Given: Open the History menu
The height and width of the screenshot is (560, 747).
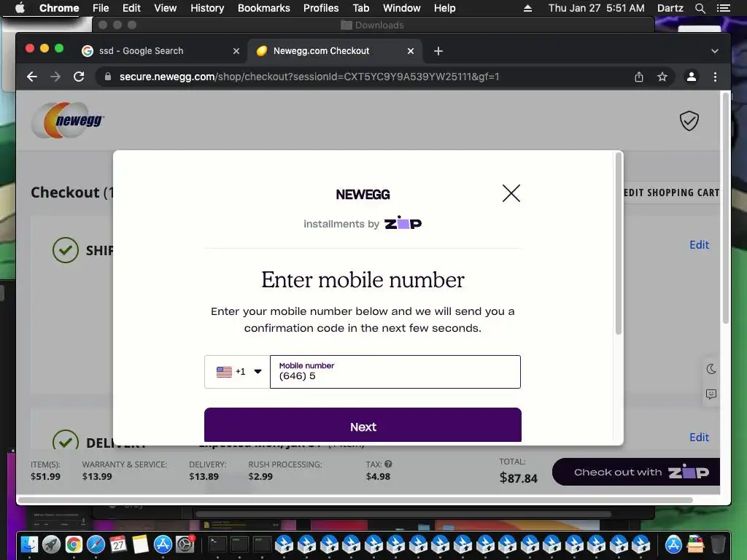Looking at the screenshot, I should tap(207, 8).
